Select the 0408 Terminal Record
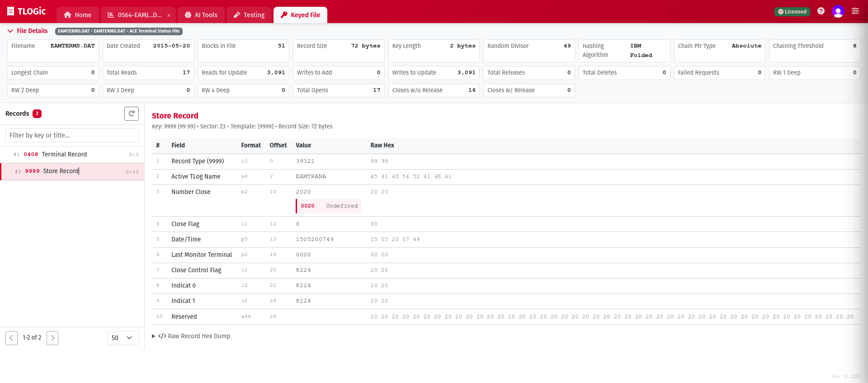 point(72,155)
